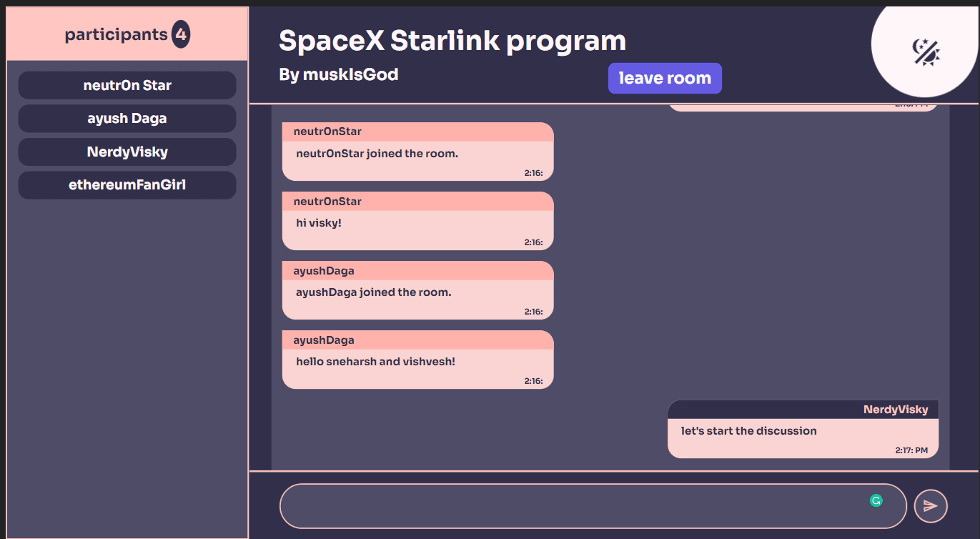
Task: Click the 2:17: PM timestamp
Action: point(911,450)
